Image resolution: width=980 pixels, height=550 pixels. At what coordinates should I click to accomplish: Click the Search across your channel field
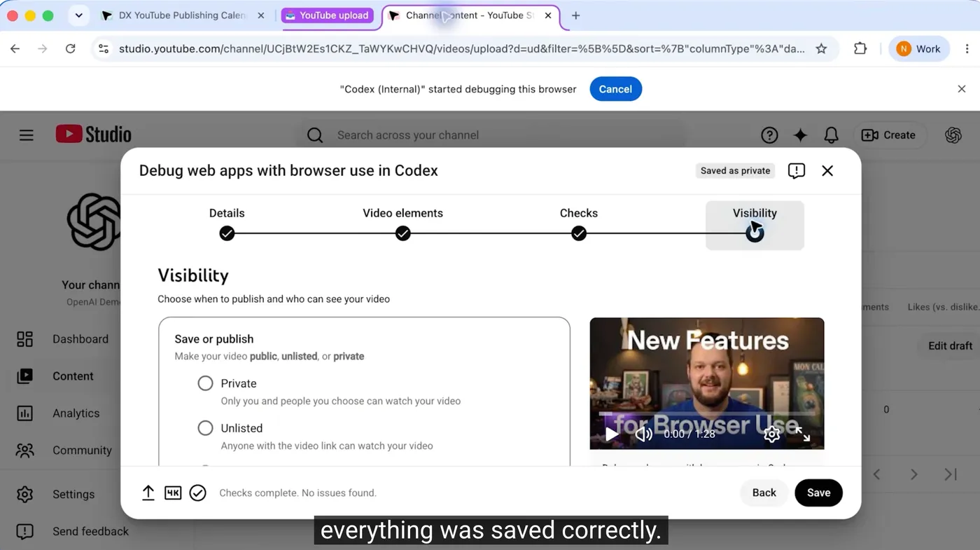(493, 135)
